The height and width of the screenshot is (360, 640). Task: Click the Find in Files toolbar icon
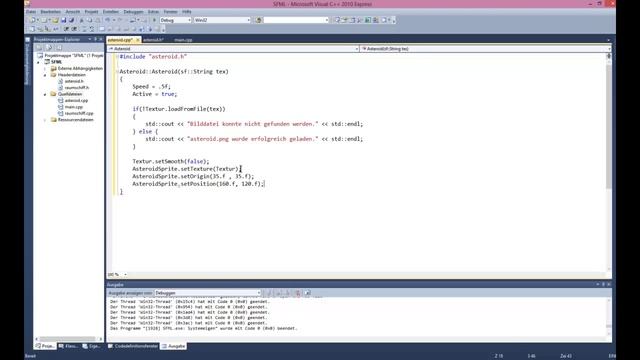258,20
